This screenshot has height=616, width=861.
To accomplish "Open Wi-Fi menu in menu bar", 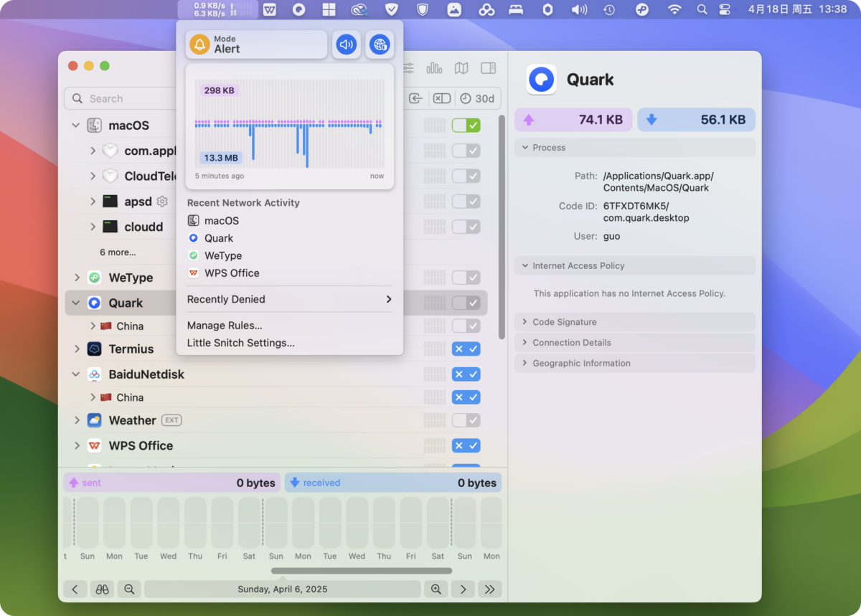I will click(x=674, y=9).
